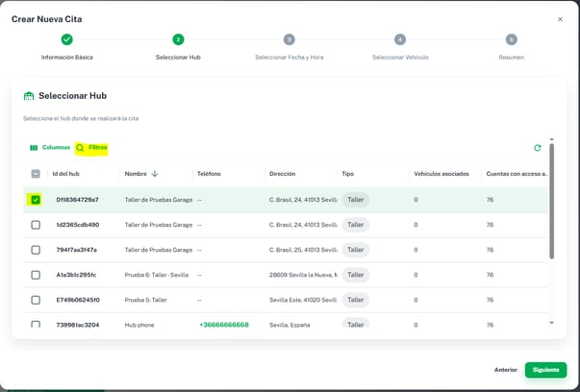580x392 pixels.
Task: Click the Vehículos asociados column header
Action: click(x=441, y=174)
